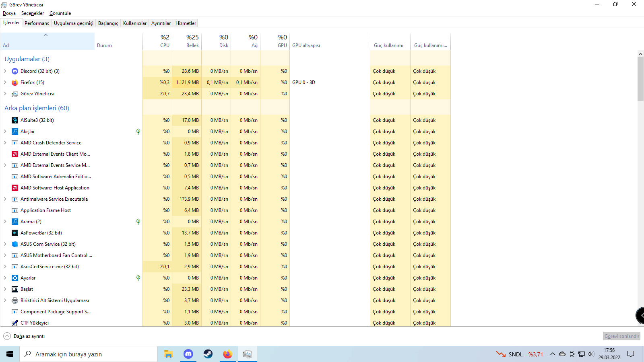The width and height of the screenshot is (644, 362).
Task: Switch to the Uygulama geçmişi tab
Action: click(x=74, y=23)
